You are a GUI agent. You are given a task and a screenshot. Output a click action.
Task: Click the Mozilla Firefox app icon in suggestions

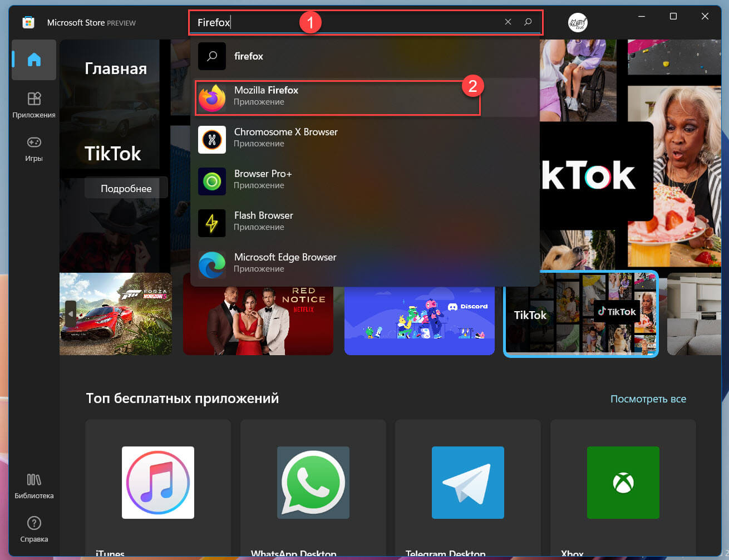pos(212,98)
